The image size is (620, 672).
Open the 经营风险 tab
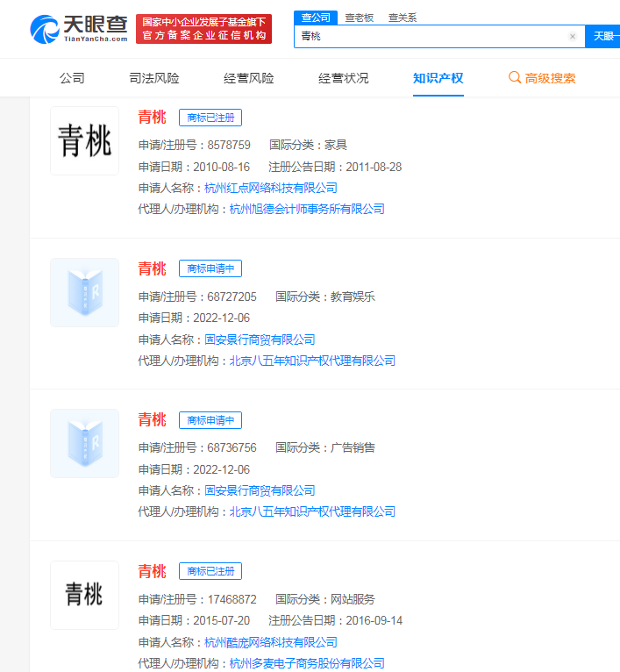(249, 78)
